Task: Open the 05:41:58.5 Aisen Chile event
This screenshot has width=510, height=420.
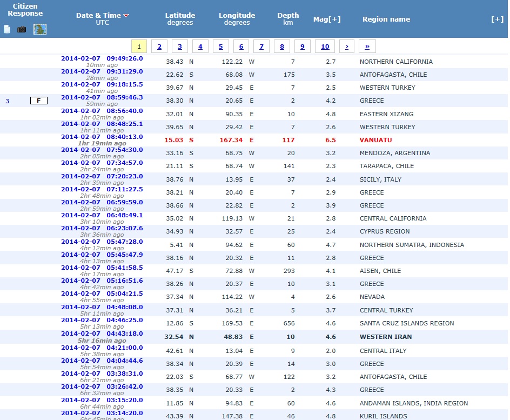Action: coord(102,268)
